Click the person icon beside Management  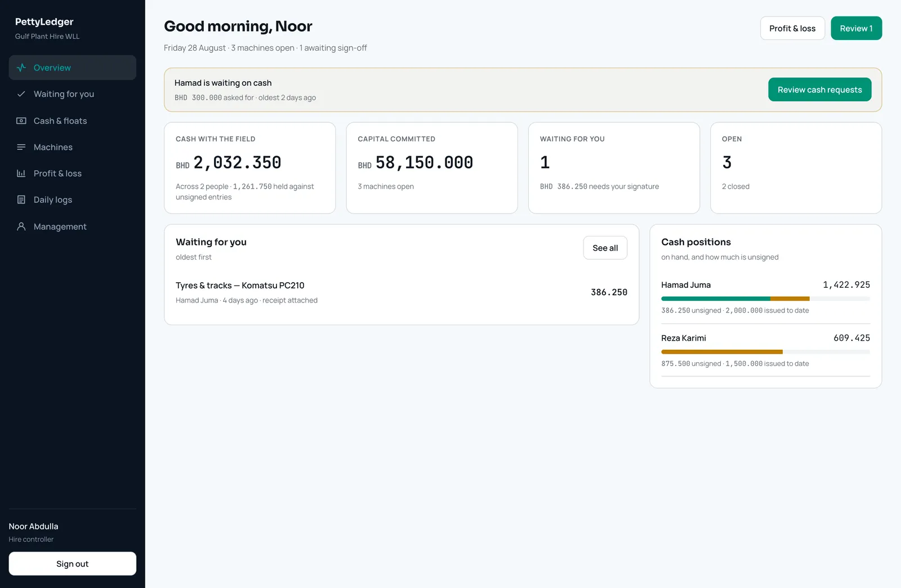coord(21,226)
